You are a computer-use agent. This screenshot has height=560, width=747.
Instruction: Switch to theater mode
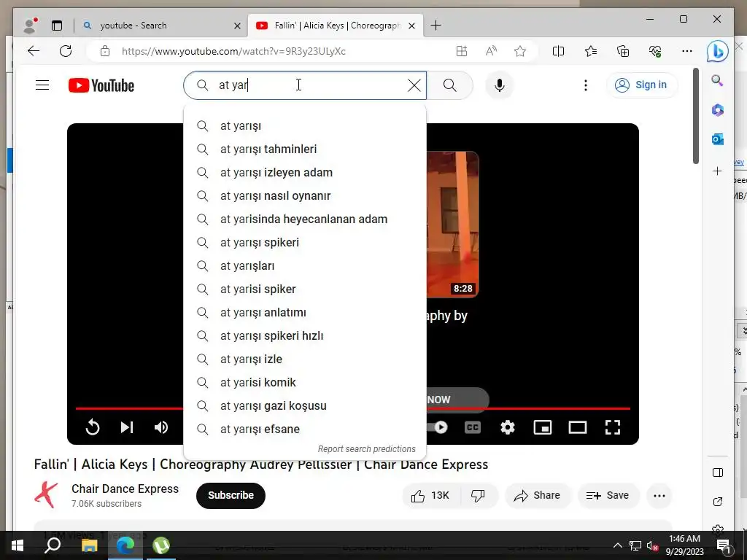coord(578,427)
